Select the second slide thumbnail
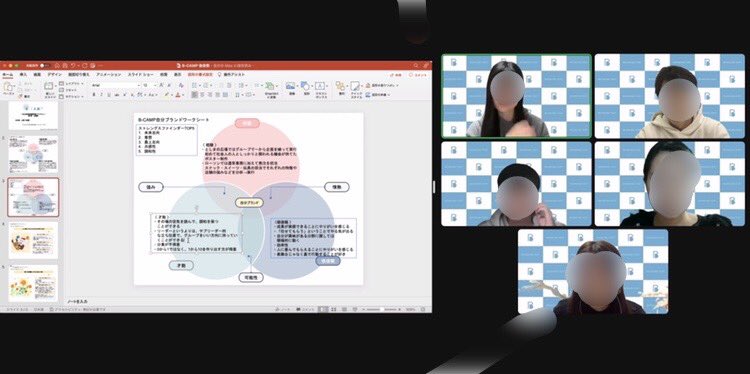Image resolution: width=750 pixels, height=374 pixels. coord(33,154)
